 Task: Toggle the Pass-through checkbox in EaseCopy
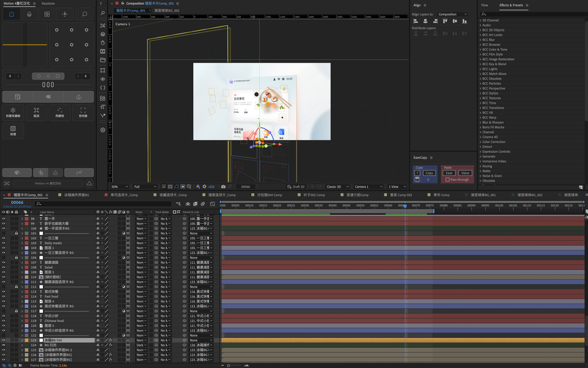[448, 180]
